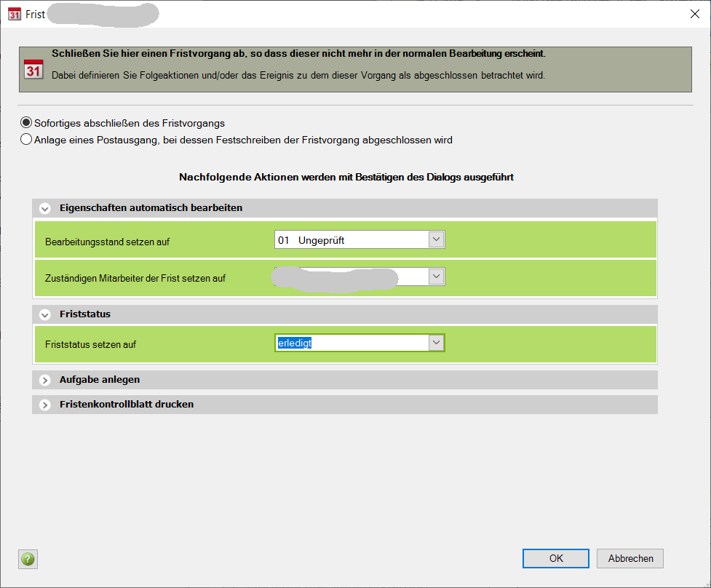Image resolution: width=711 pixels, height=588 pixels.
Task: Click the "Bearbeitungsstand setzen auf" label
Action: click(107, 242)
